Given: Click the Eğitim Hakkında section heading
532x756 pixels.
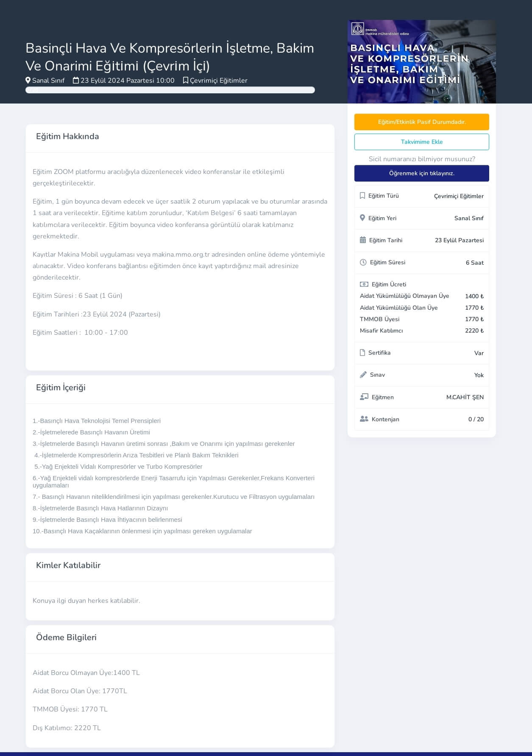Looking at the screenshot, I should pos(67,137).
